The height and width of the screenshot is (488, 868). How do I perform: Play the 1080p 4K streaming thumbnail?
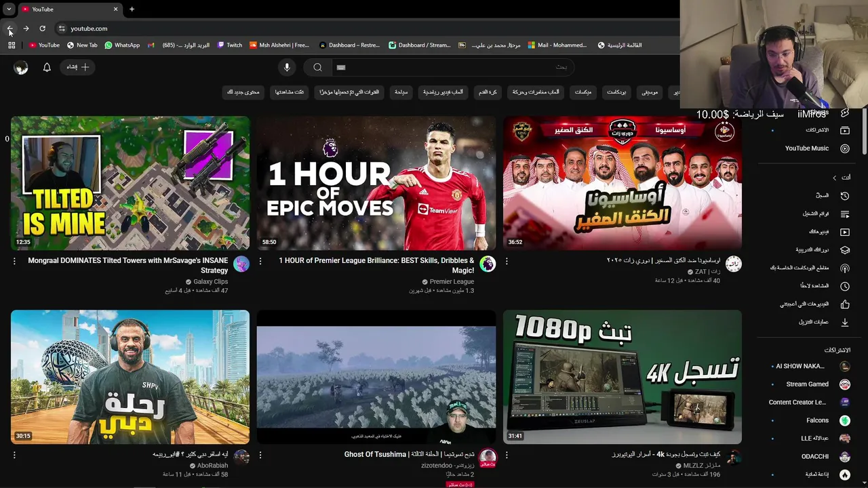[623, 377]
